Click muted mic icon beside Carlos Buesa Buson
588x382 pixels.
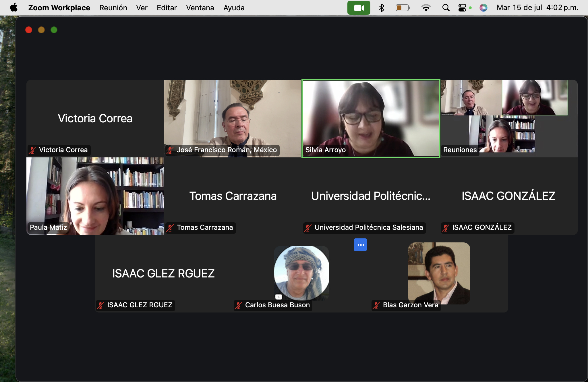pos(238,305)
